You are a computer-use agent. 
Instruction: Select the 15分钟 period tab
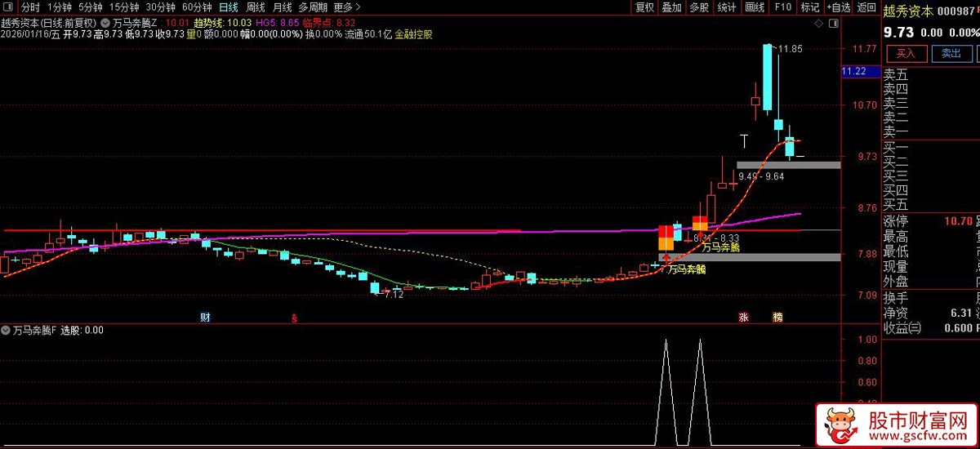click(124, 7)
